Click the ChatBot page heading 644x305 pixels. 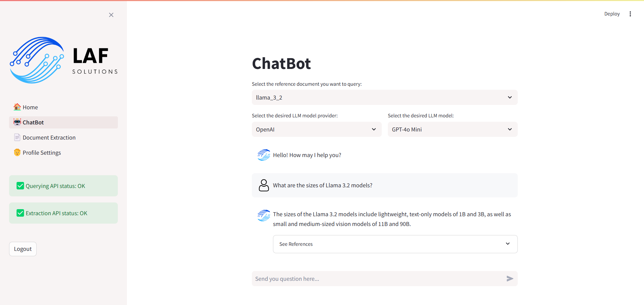[281, 64]
